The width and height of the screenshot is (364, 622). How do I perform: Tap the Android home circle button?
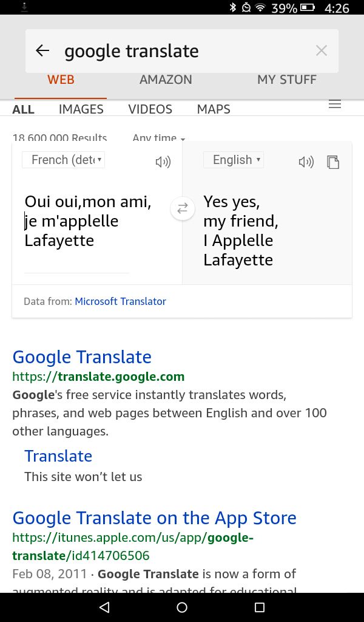click(x=182, y=607)
